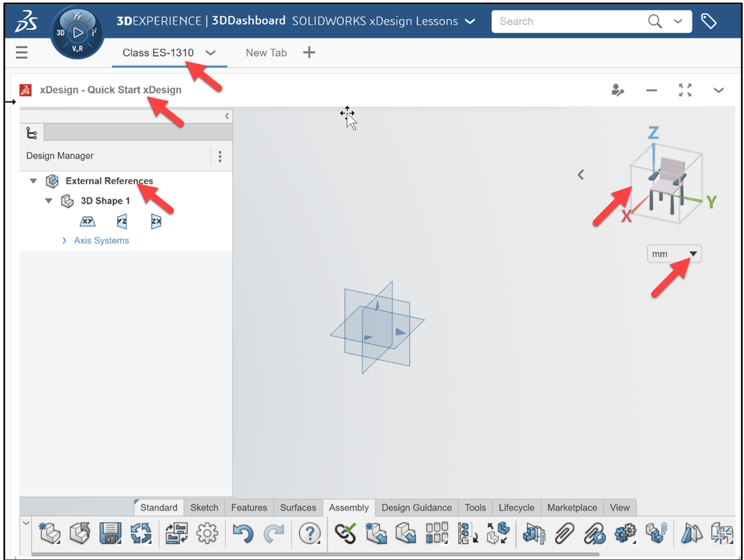Click the New Tab button
The image size is (744, 560).
309,52
